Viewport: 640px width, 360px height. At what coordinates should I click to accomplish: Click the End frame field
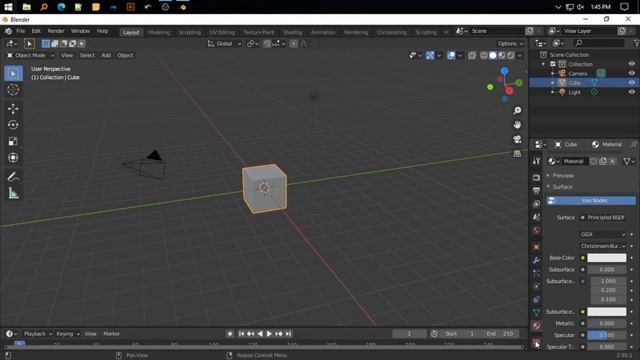(x=500, y=334)
